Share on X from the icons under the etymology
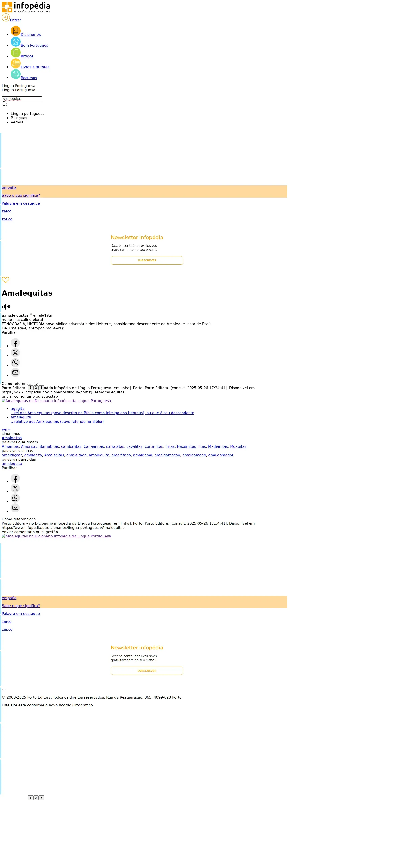 15,353
